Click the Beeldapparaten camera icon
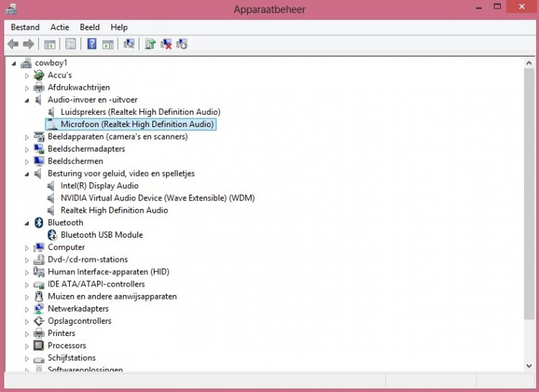 [39, 136]
